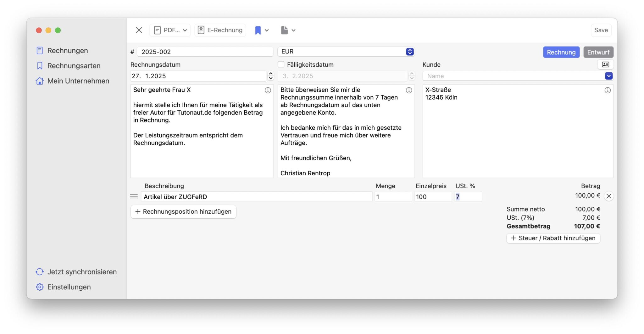Remove the line item with X button
The width and height of the screenshot is (644, 334).
[609, 196]
